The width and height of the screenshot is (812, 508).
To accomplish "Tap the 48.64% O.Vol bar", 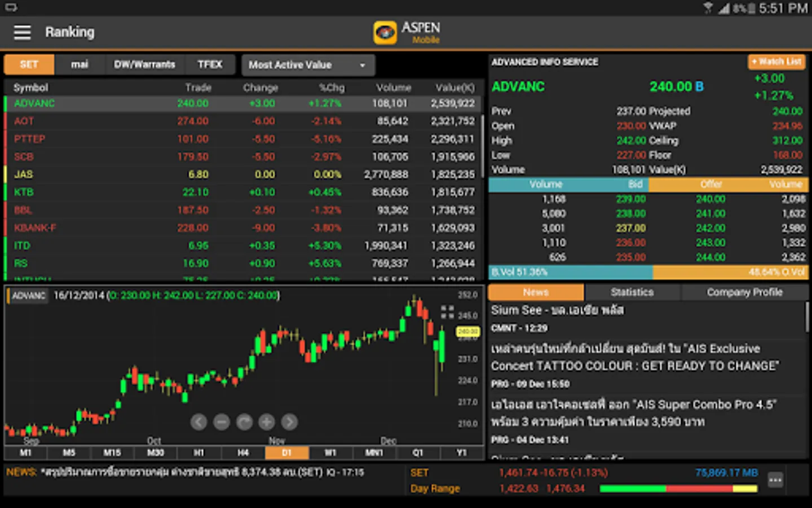I will [730, 272].
